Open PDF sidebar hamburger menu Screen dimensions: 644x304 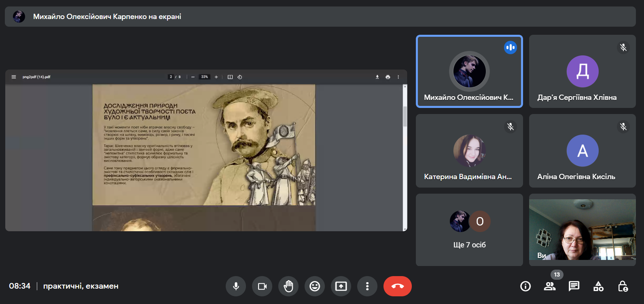click(14, 77)
